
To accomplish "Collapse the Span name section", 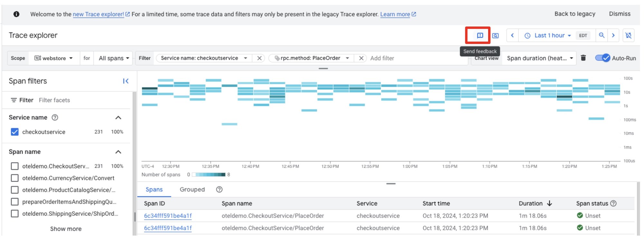I will pos(118,152).
